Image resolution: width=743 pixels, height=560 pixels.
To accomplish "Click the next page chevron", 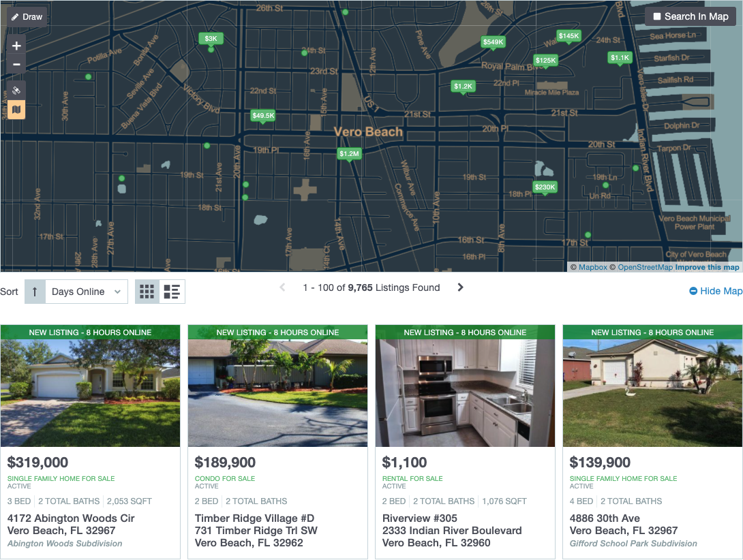I will coord(460,287).
